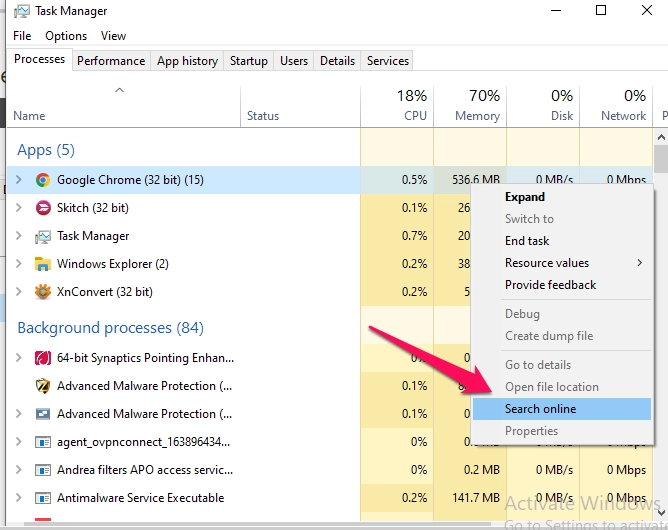Click the XnConvert gear icon
Screen dimensions: 668x530
point(43,292)
